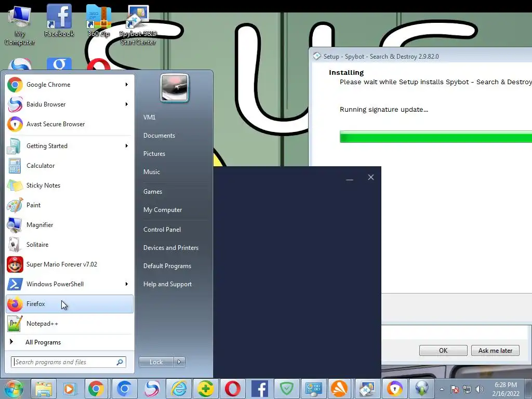Launch Calculator from the Start menu
532x399 pixels.
tap(70, 166)
